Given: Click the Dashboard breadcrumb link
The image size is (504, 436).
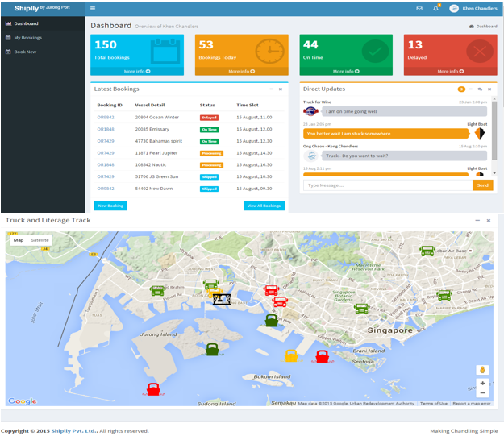Looking at the screenshot, I should pyautogui.click(x=483, y=27).
